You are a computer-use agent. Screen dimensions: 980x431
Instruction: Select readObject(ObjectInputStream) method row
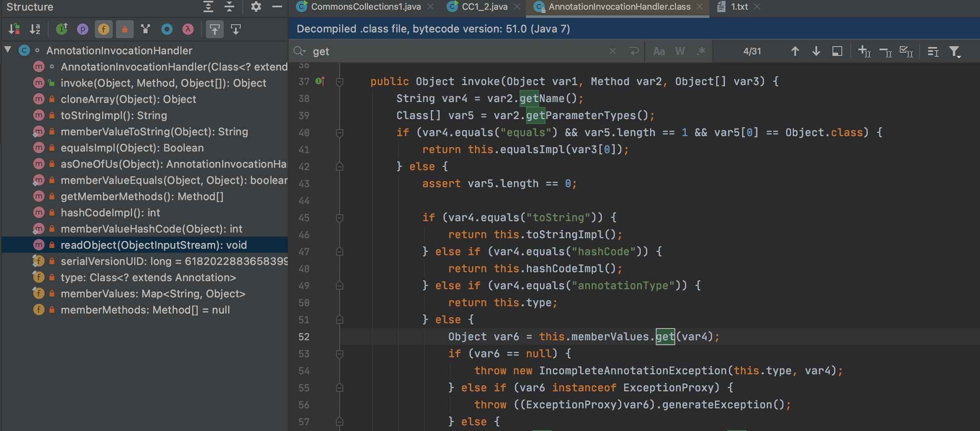(145, 245)
